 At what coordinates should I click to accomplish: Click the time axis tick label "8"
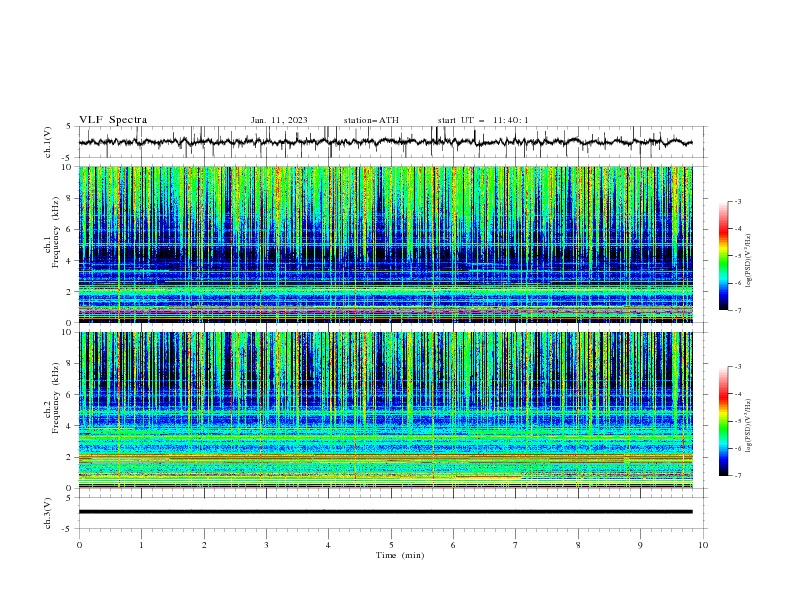[578, 545]
